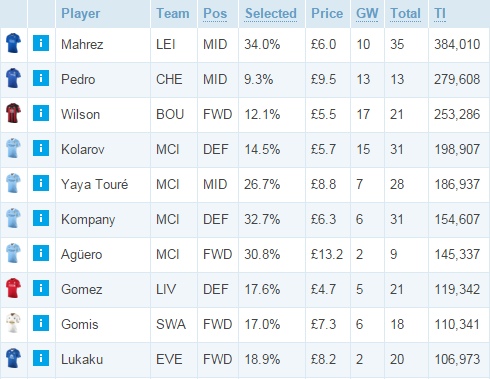Sort table by the TI column header
The height and width of the screenshot is (379, 490).
pyautogui.click(x=440, y=14)
